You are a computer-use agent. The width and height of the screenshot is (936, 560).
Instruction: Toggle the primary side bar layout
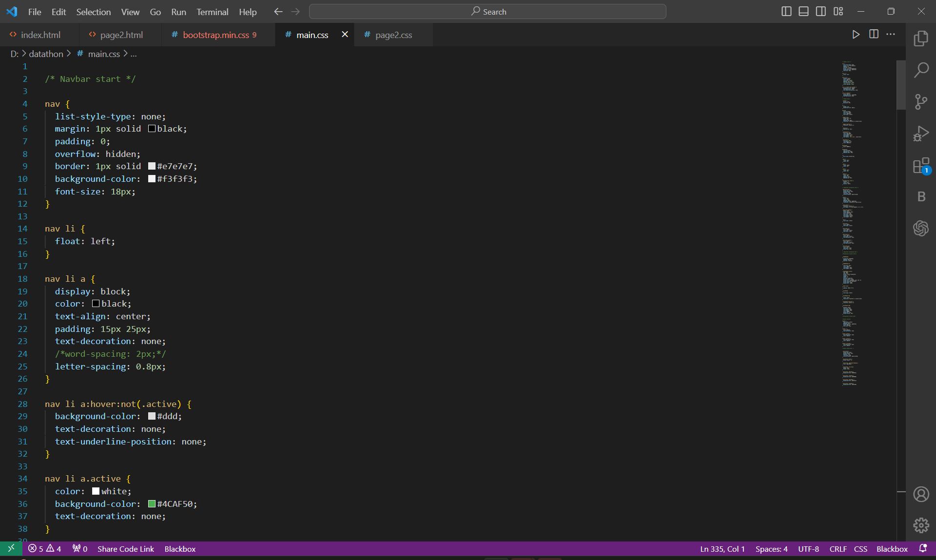pos(786,12)
